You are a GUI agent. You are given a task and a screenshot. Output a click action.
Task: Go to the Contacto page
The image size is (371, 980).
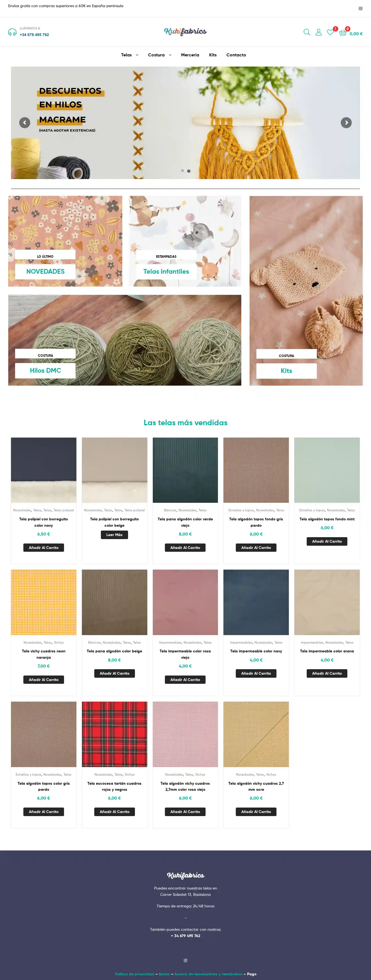point(236,55)
